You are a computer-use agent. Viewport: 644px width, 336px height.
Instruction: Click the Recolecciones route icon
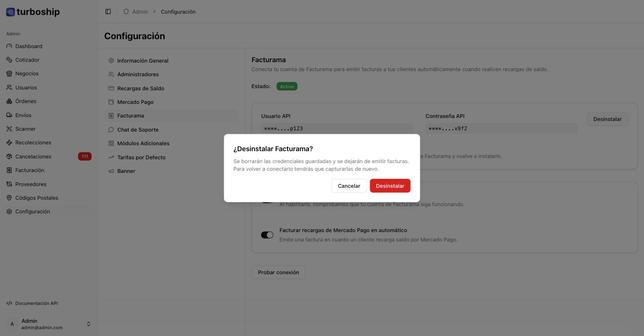coord(9,143)
